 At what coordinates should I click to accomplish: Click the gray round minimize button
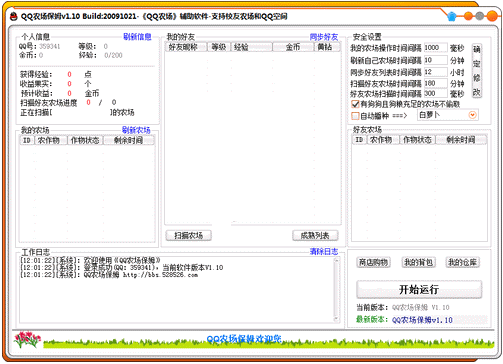pyautogui.click(x=479, y=16)
